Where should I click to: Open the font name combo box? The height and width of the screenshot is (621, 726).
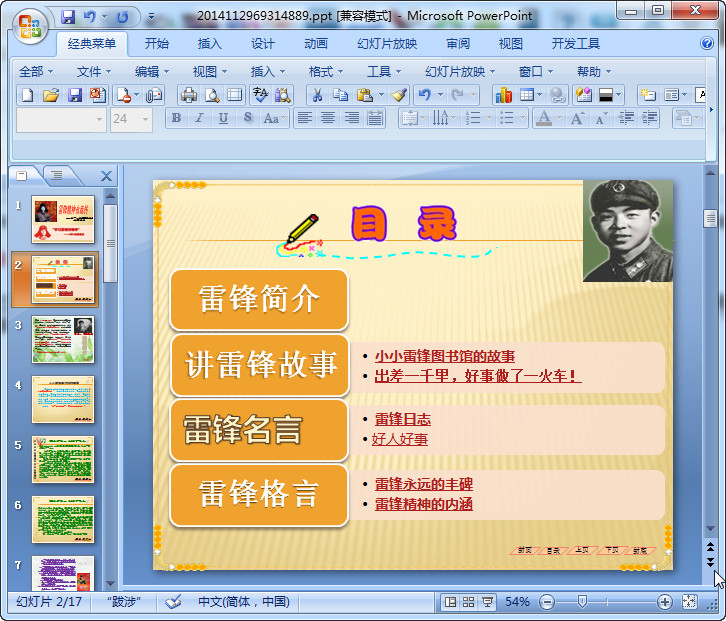coord(61,119)
